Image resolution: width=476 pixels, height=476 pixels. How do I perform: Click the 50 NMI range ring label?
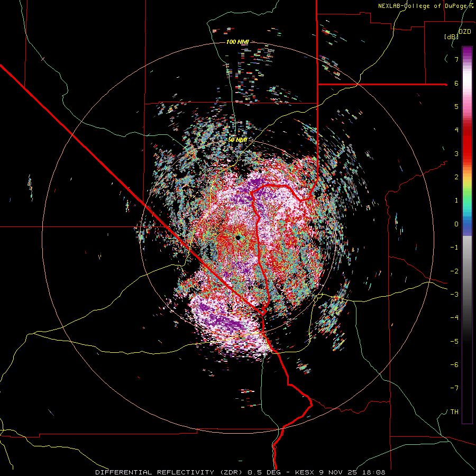[x=237, y=140]
